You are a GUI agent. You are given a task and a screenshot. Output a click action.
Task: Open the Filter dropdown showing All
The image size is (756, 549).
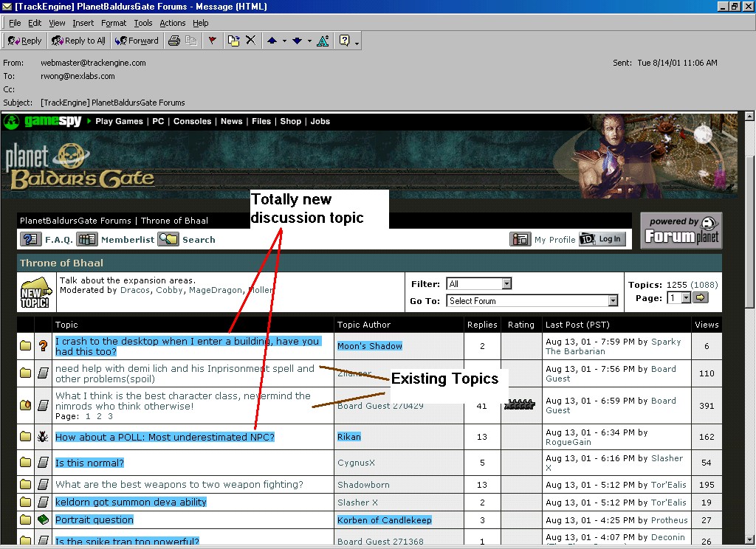[478, 284]
